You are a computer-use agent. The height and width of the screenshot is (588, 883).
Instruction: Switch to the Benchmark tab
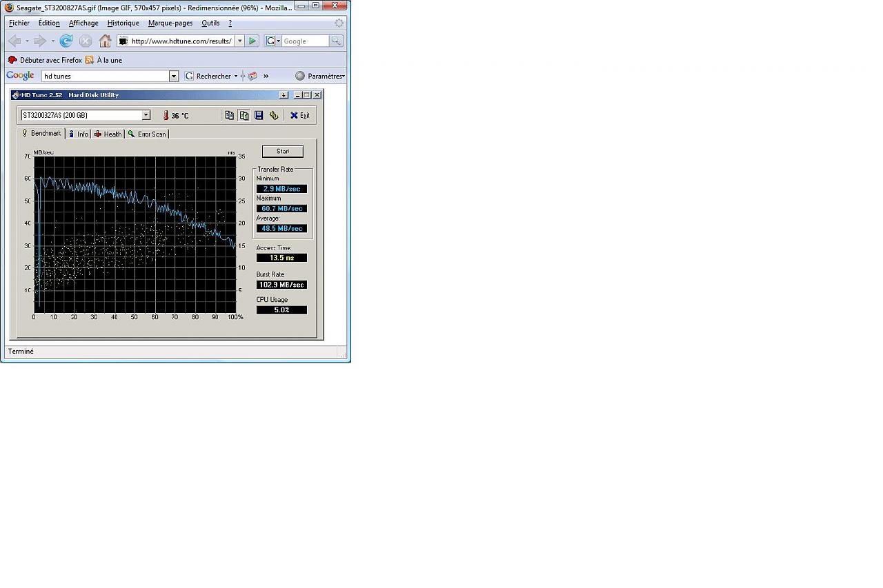point(41,133)
